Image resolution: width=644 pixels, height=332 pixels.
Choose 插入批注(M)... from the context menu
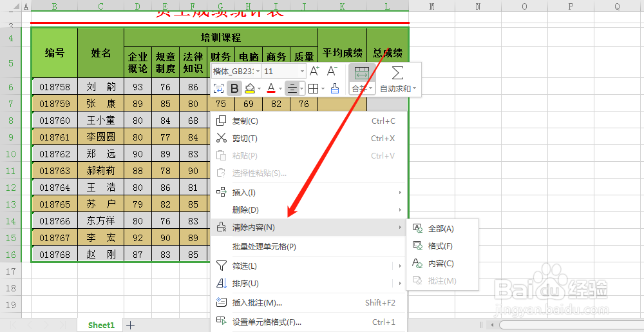pyautogui.click(x=308, y=303)
